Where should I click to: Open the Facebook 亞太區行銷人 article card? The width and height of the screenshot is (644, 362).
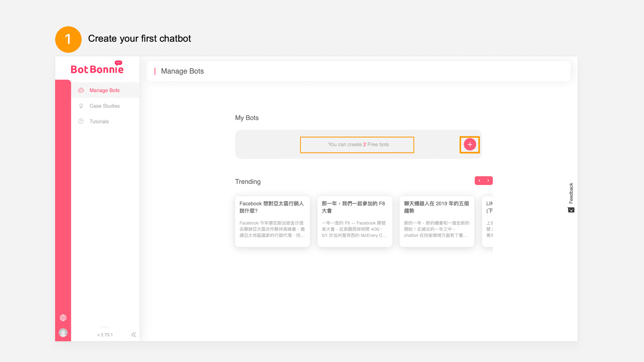[x=272, y=221]
